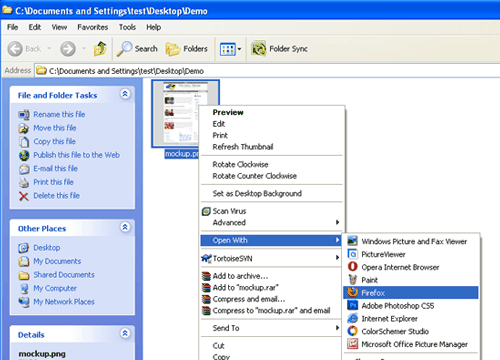Select Rotate Clockwise menu entry
The height and width of the screenshot is (360, 500).
click(272, 164)
